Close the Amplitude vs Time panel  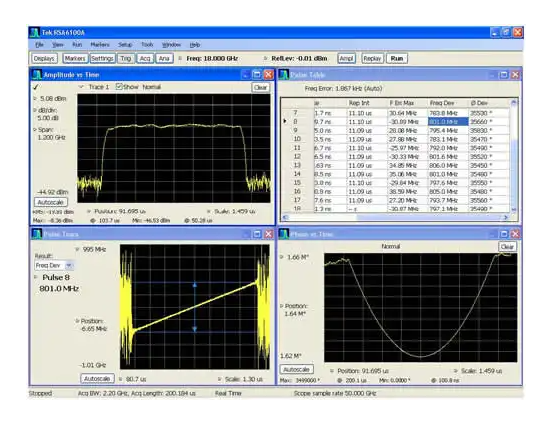point(269,74)
